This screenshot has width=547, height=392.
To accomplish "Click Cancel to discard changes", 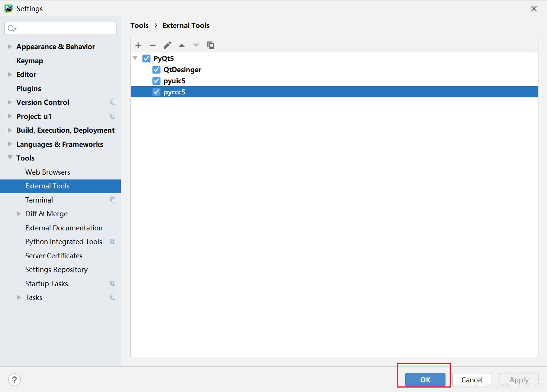I will [472, 380].
